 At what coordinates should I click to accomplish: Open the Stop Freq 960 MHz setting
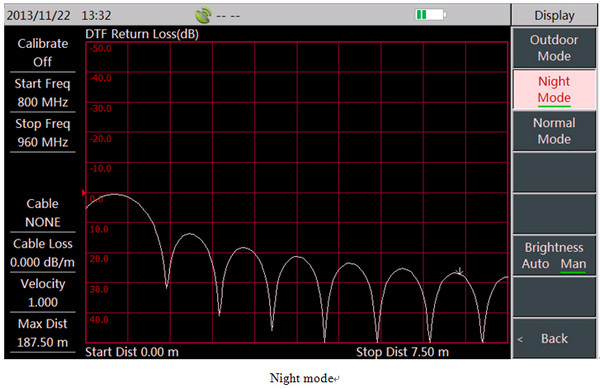[42, 133]
